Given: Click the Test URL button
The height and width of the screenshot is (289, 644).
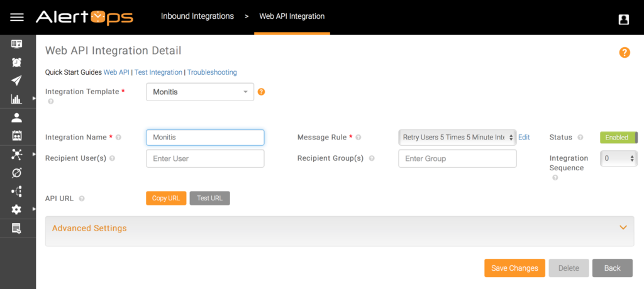Looking at the screenshot, I should click(210, 199).
